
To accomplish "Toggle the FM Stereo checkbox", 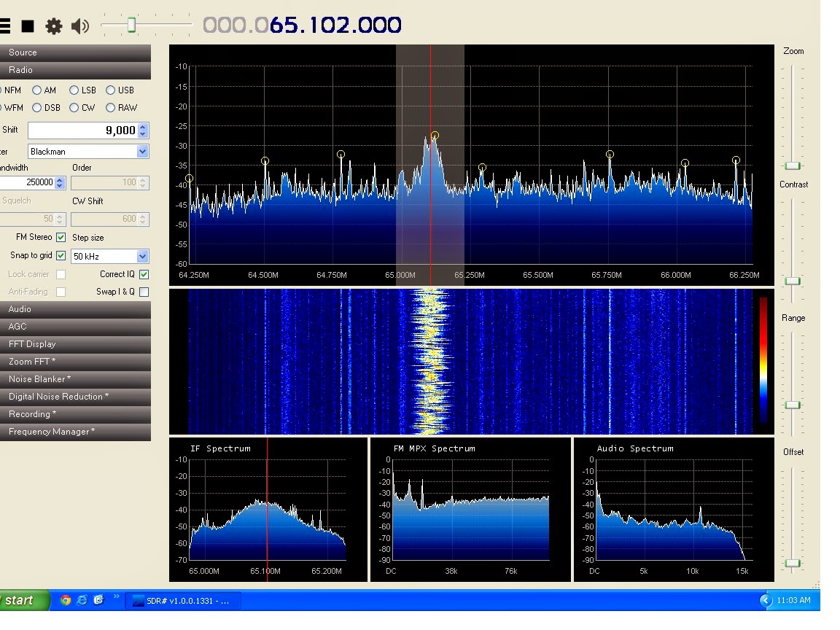I will (x=61, y=237).
